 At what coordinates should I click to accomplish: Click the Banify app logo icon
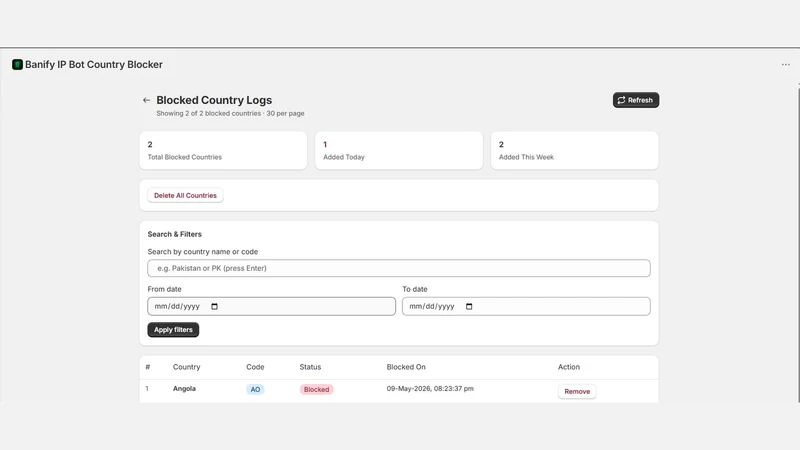[17, 64]
